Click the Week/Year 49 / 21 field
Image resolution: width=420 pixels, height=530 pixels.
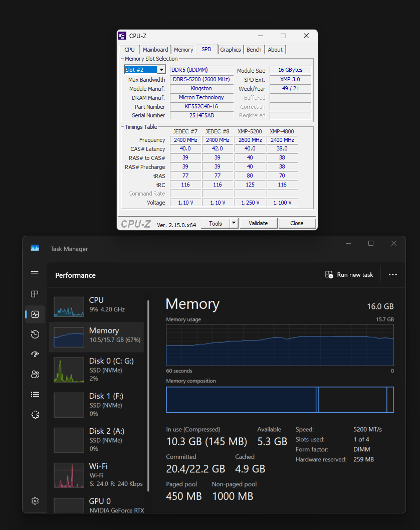[290, 88]
